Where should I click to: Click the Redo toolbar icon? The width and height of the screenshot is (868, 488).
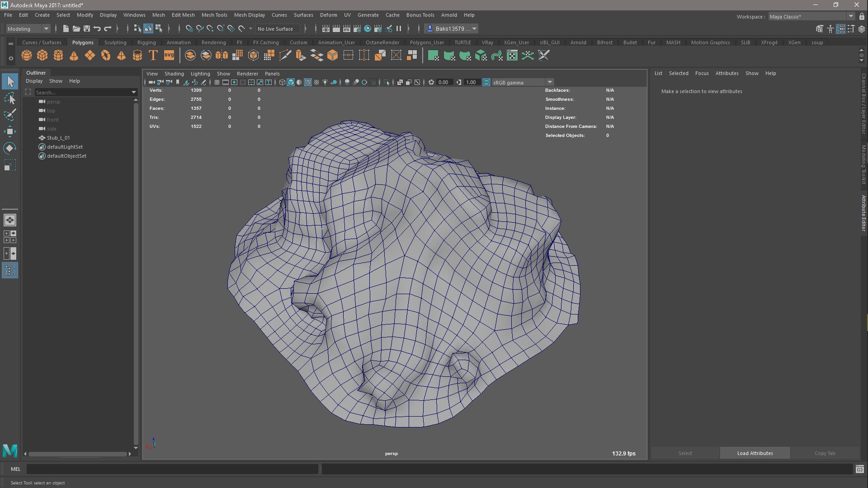108,28
